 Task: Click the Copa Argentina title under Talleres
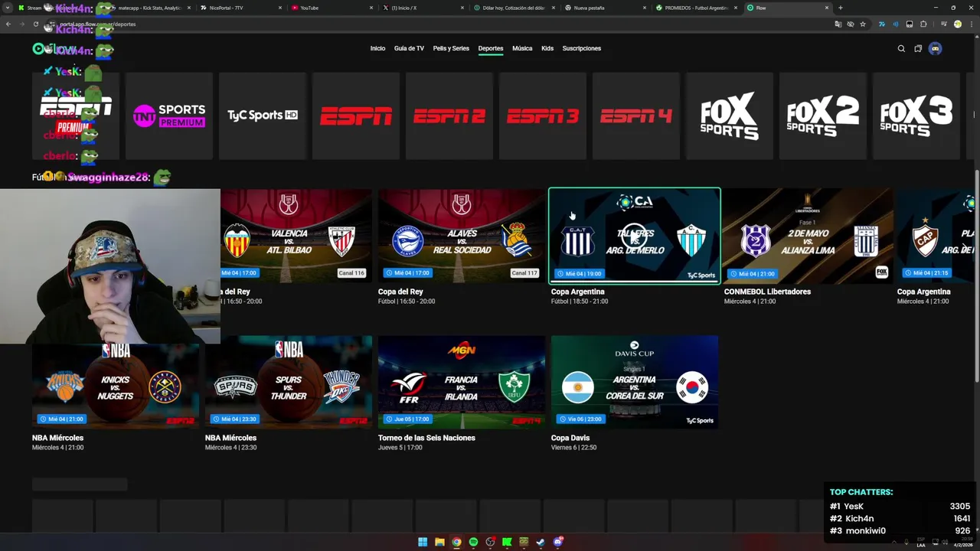(x=577, y=292)
